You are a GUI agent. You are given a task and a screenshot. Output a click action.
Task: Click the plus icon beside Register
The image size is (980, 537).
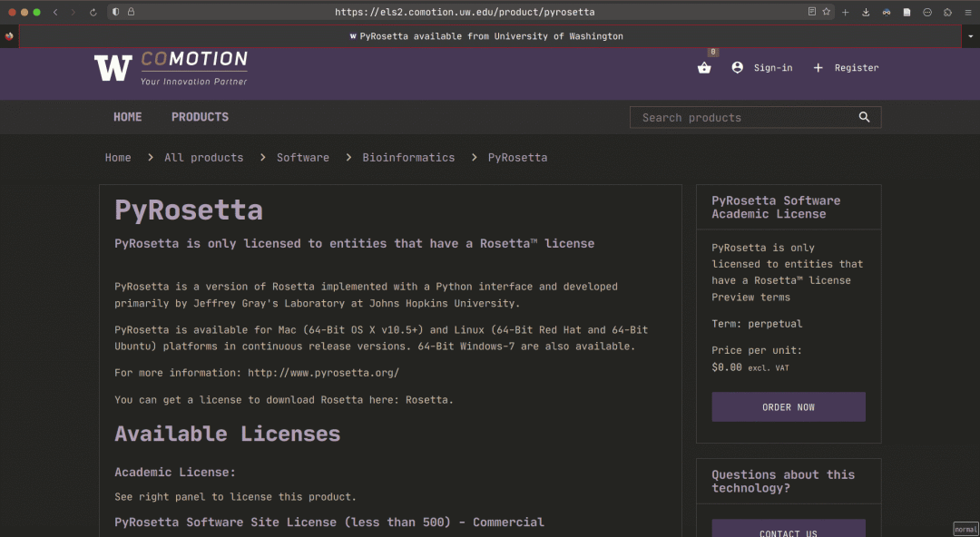pos(818,67)
